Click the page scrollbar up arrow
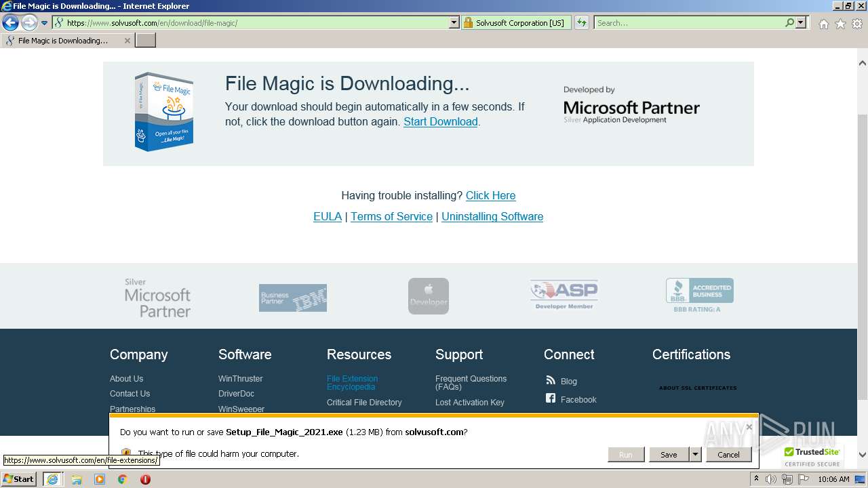 pos(863,63)
